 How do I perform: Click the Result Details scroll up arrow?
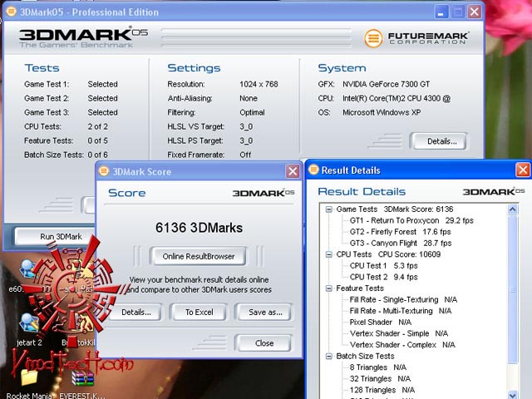pyautogui.click(x=512, y=209)
